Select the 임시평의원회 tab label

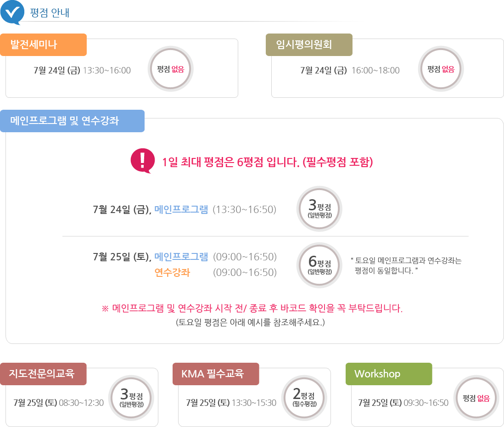click(309, 45)
